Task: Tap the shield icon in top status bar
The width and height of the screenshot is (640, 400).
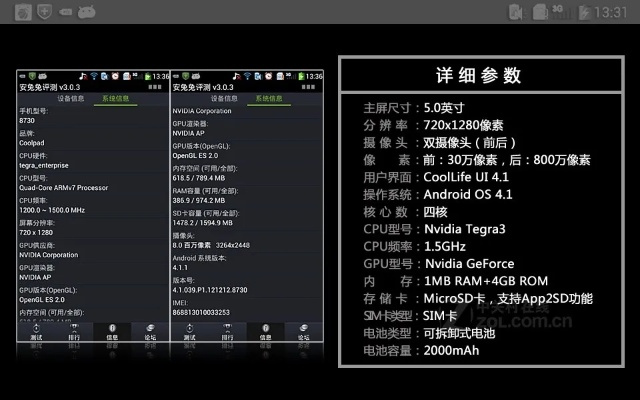Action: (x=44, y=11)
